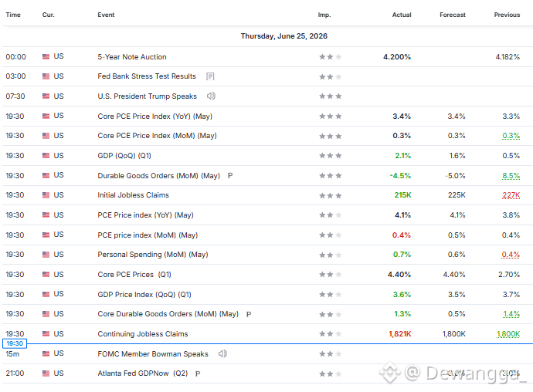Open GDP Price Index (QoQ) (Q1)
This screenshot has width=533, height=392.
(x=144, y=295)
